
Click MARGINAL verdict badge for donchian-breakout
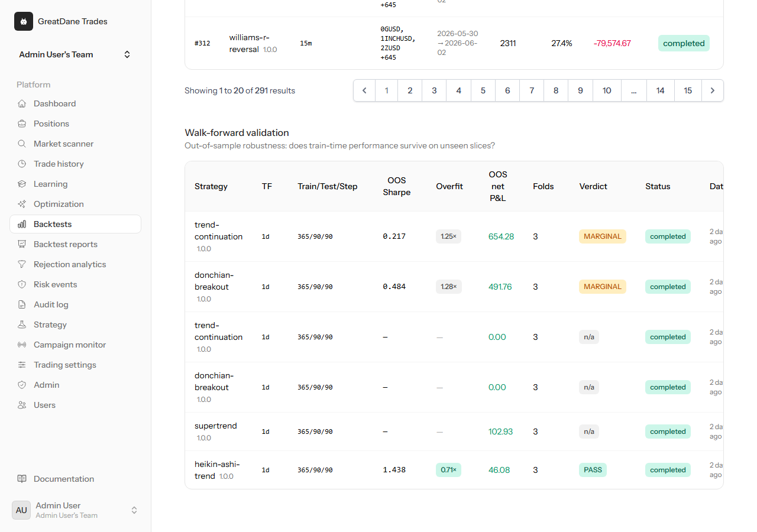point(603,287)
